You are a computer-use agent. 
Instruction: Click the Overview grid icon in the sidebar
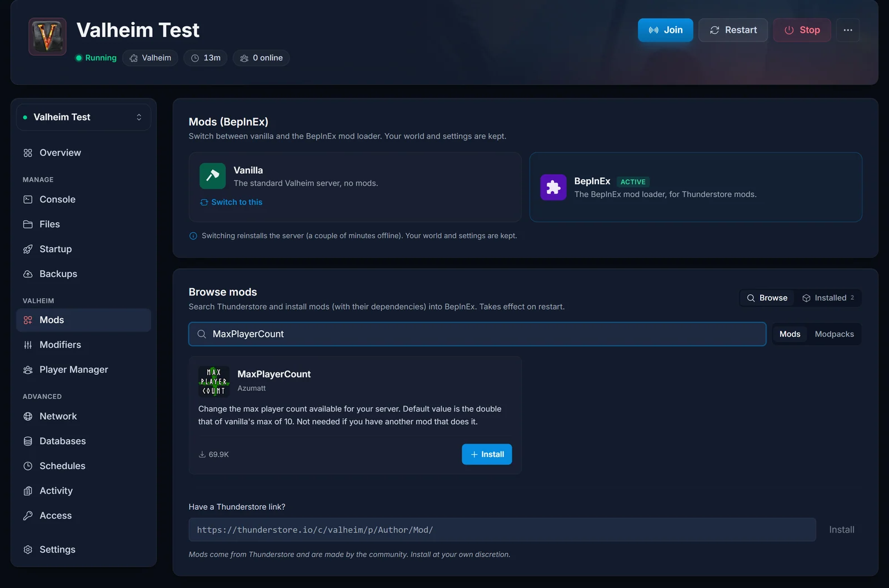[28, 153]
